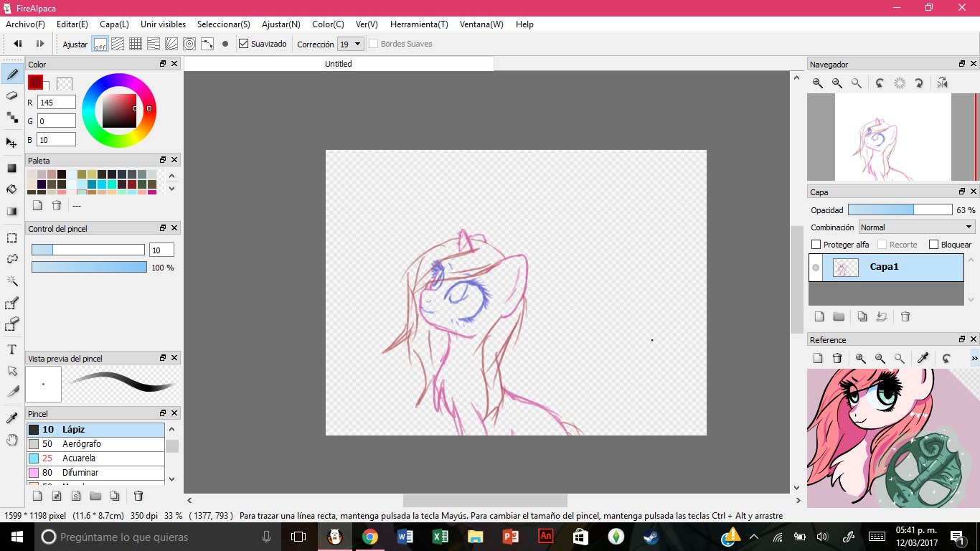This screenshot has height=551, width=980.
Task: Turn snap off with the off button
Action: coord(100,44)
